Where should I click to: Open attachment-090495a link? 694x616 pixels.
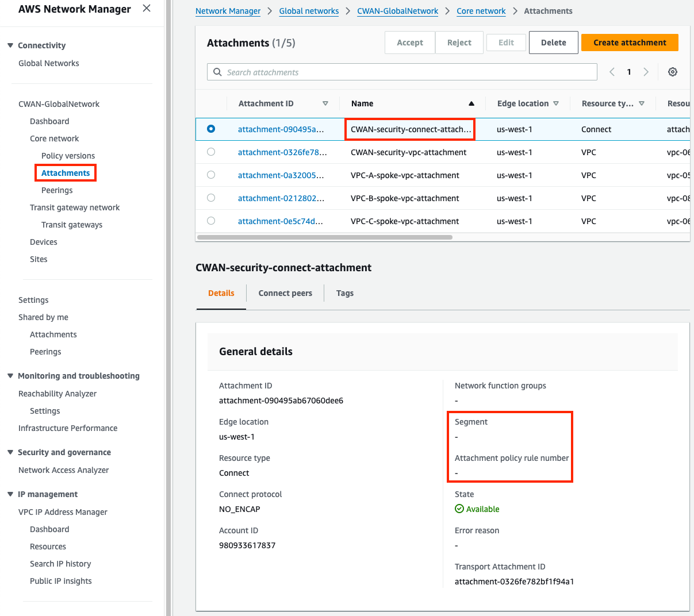pos(281,129)
